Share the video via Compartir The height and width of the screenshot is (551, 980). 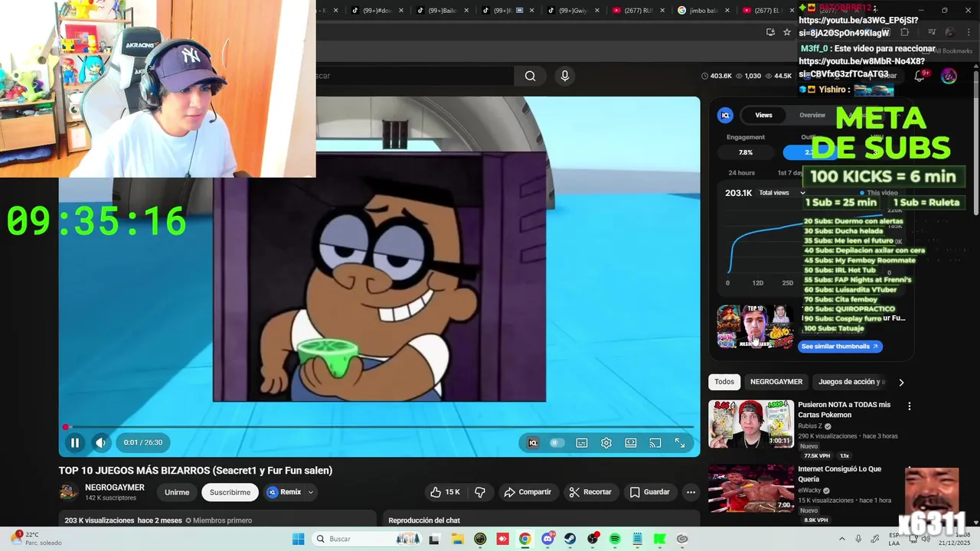coord(527,492)
